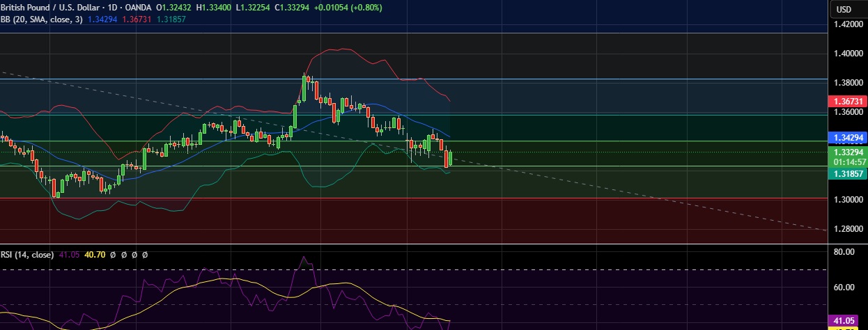868x330 pixels.
Task: Click the change value +0.01054 (+0.80%)
Action: coord(348,8)
